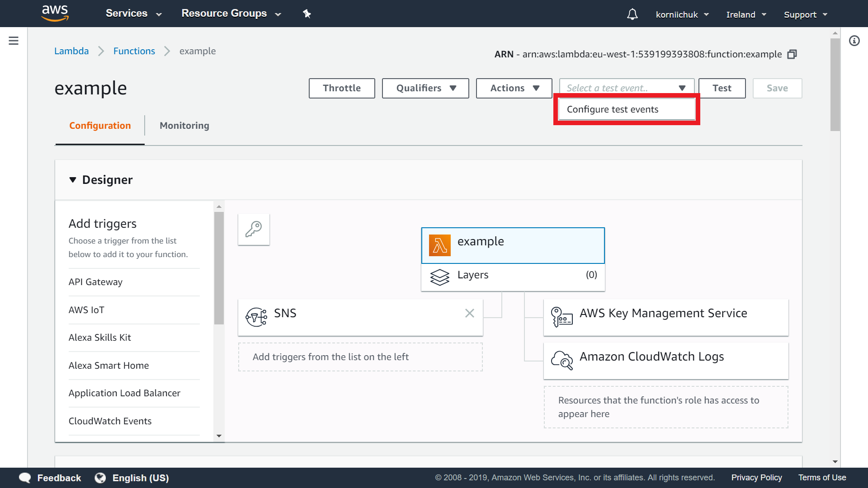Open the Actions dropdown
Image resolution: width=868 pixels, height=488 pixels.
[x=514, y=88]
